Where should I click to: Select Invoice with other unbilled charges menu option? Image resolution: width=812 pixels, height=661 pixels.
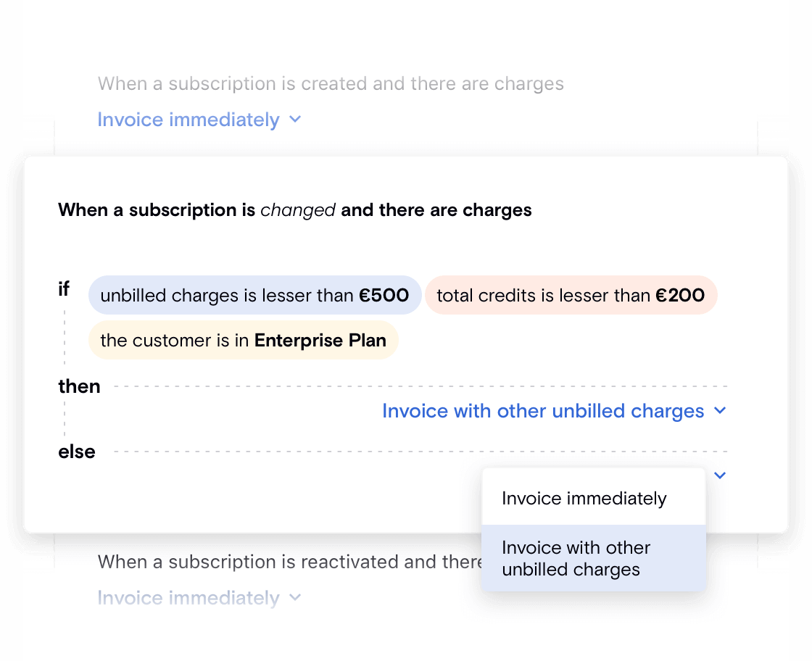coord(576,558)
